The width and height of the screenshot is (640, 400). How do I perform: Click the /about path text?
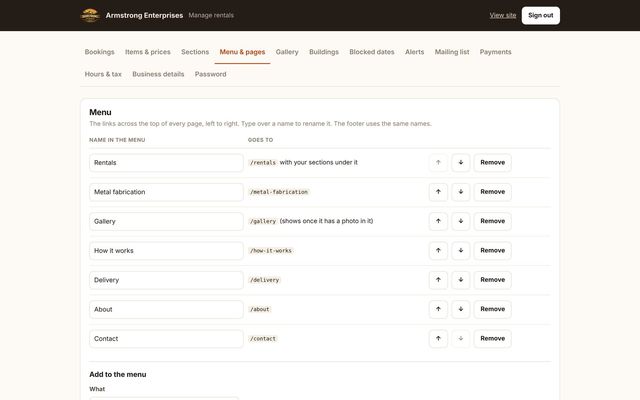[x=260, y=309]
